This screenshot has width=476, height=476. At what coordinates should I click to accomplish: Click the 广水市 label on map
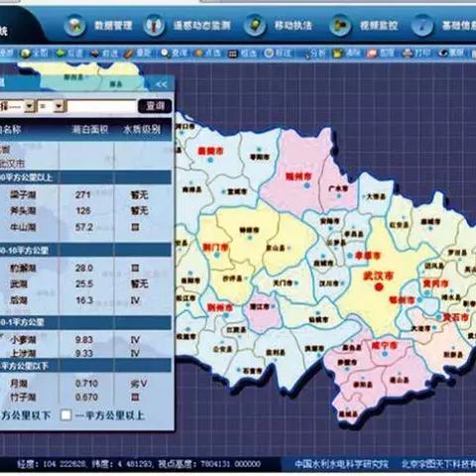(338, 188)
